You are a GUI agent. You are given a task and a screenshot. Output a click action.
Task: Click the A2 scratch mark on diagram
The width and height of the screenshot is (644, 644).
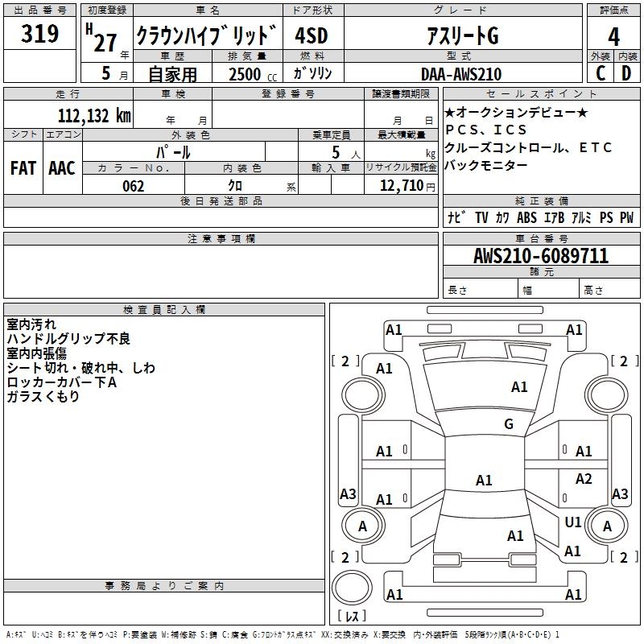pos(584,479)
